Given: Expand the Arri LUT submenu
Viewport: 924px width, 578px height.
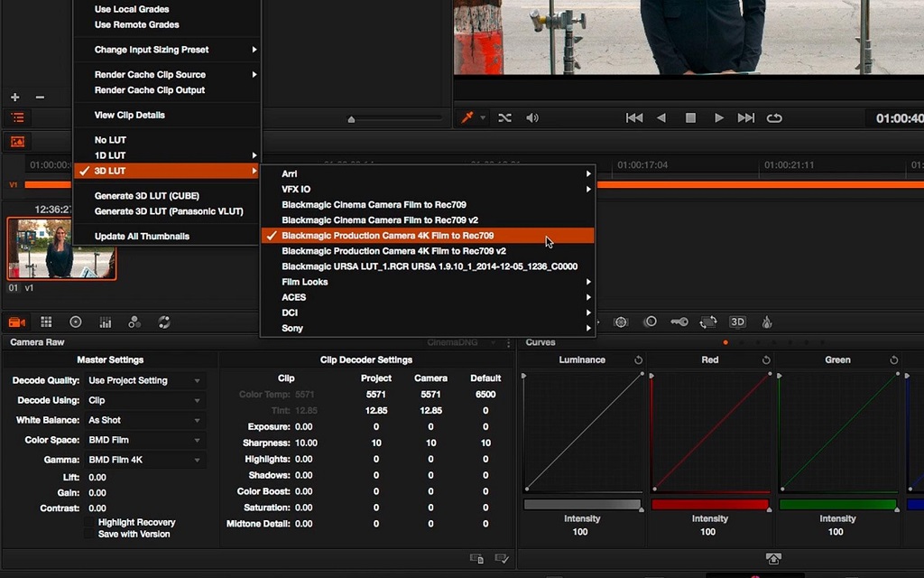Looking at the screenshot, I should (427, 173).
